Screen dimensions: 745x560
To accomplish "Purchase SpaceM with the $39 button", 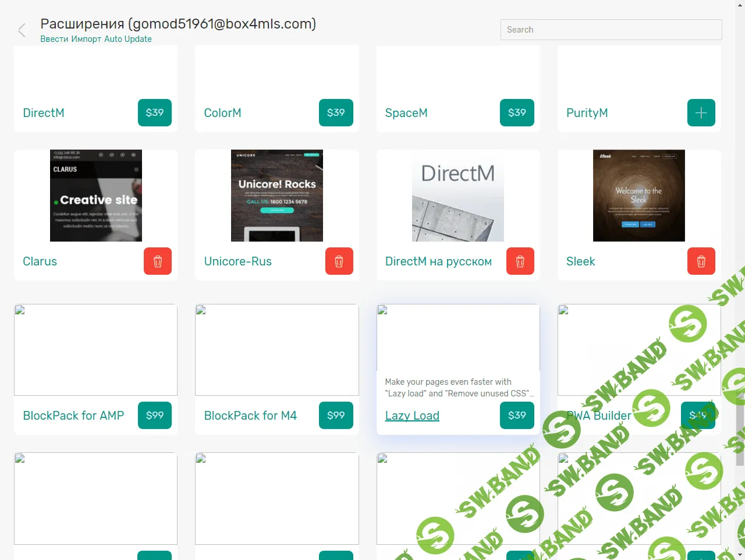I will (516, 113).
